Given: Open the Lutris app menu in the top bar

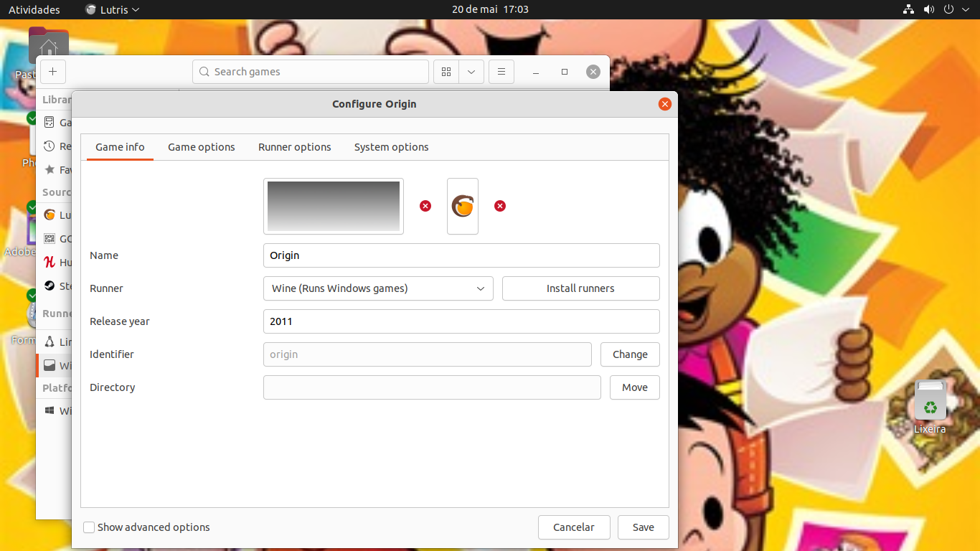Looking at the screenshot, I should pos(113,9).
